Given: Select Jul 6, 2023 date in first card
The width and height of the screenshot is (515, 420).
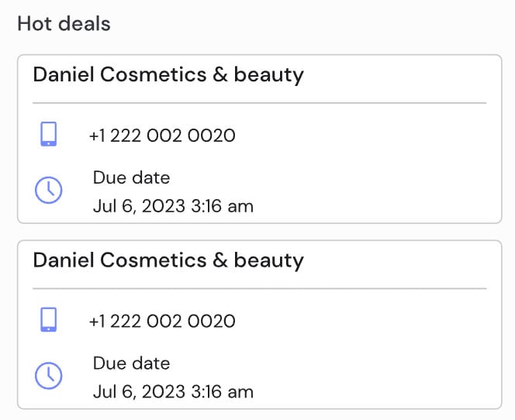Looking at the screenshot, I should [140, 207].
